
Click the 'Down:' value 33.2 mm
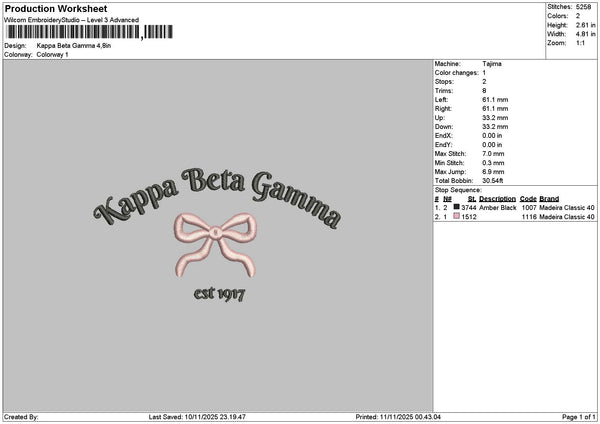point(495,127)
